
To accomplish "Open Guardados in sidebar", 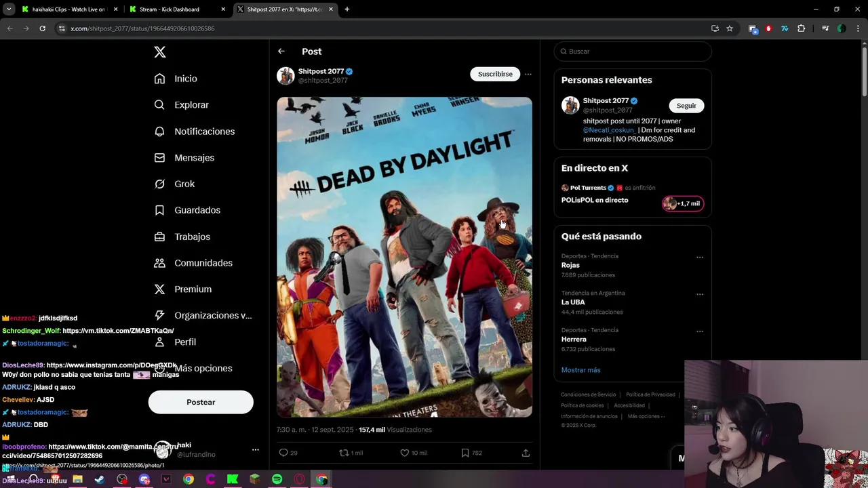I will (187, 210).
